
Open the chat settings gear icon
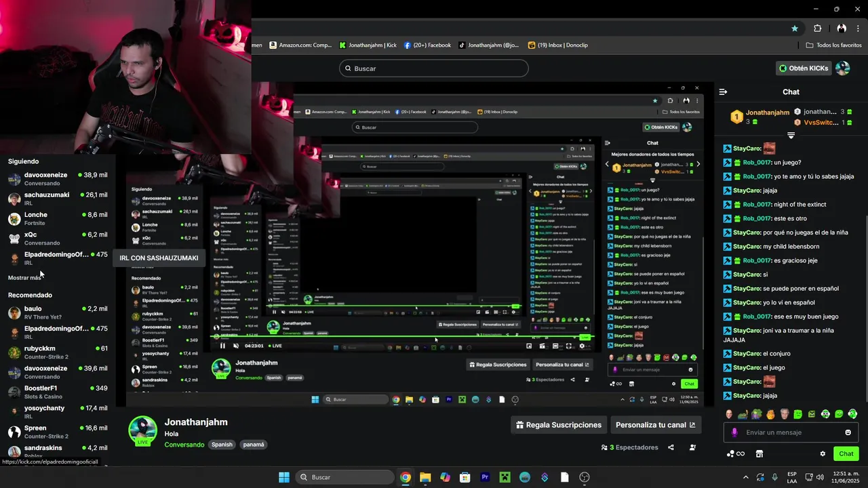click(x=823, y=454)
